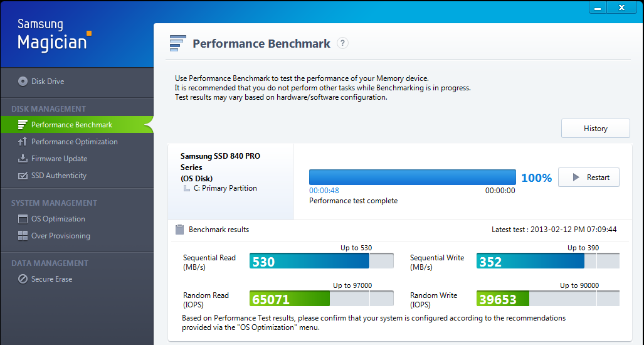Image resolution: width=644 pixels, height=345 pixels.
Task: Click the OS Optimization window icon
Action: click(23, 219)
